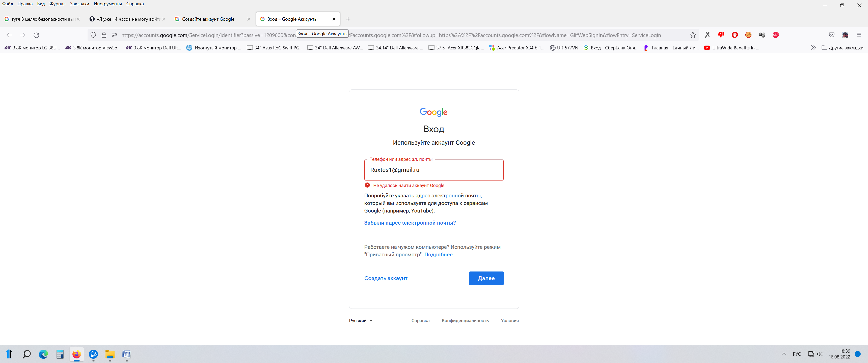The height and width of the screenshot is (363, 868).
Task: Open the Журнал menu
Action: coord(57,4)
